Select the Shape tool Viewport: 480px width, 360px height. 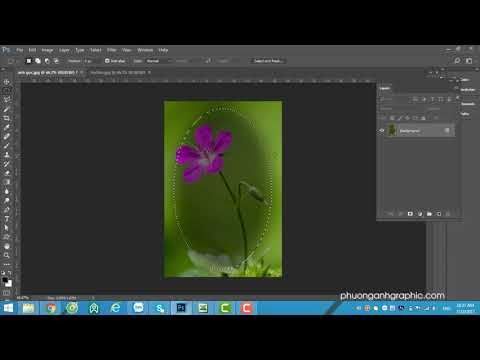point(7,237)
